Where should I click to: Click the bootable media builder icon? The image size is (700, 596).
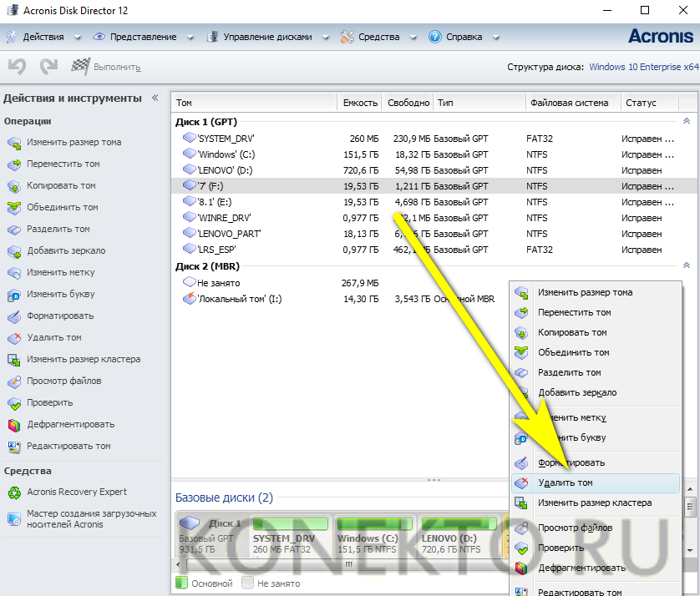pos(14,518)
